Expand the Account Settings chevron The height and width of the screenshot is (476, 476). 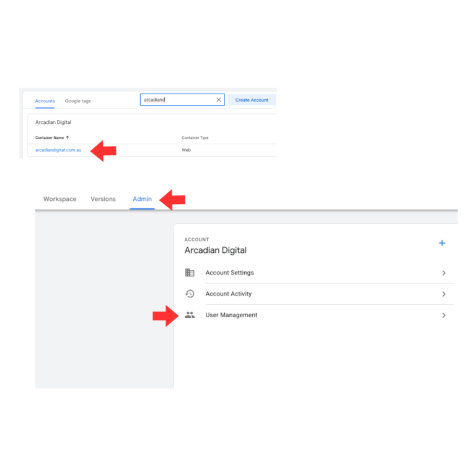[x=444, y=273]
